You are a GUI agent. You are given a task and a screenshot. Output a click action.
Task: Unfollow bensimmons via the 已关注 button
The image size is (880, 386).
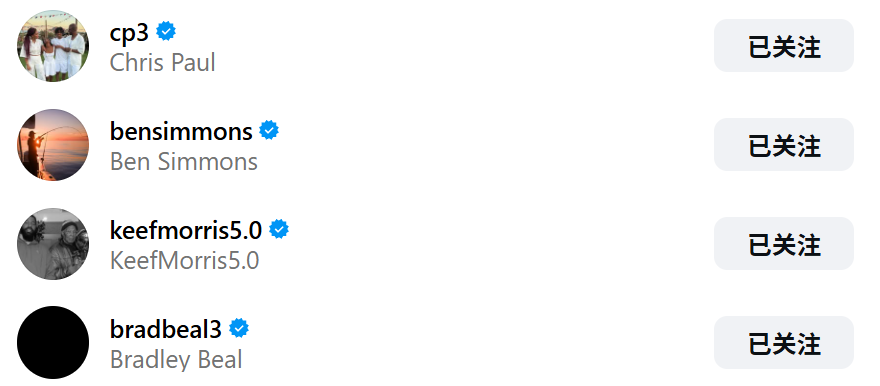783,144
